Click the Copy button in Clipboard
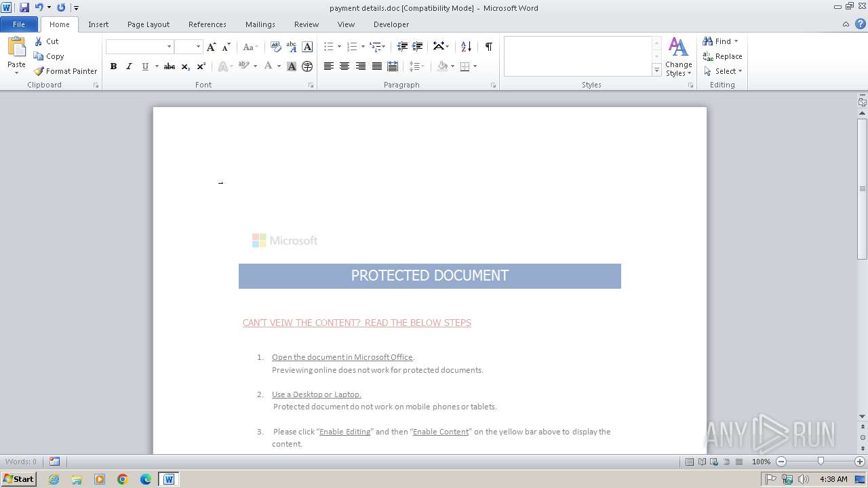 point(49,56)
